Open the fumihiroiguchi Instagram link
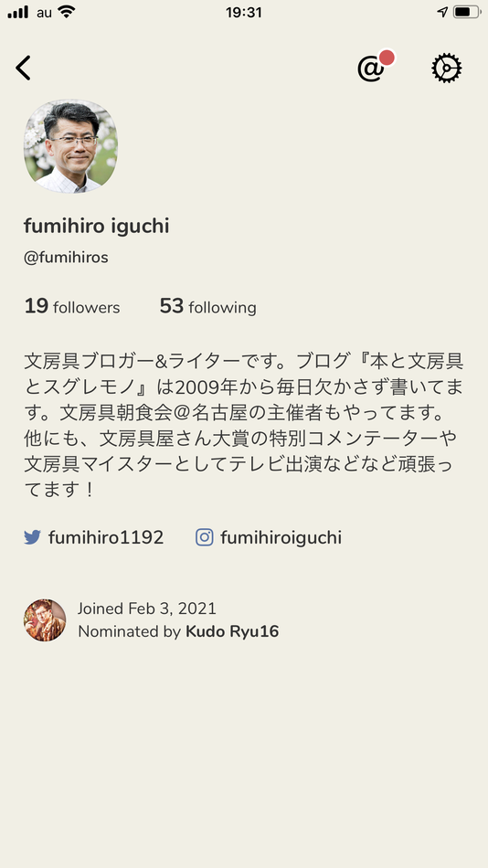This screenshot has height=868, width=488. [281, 537]
